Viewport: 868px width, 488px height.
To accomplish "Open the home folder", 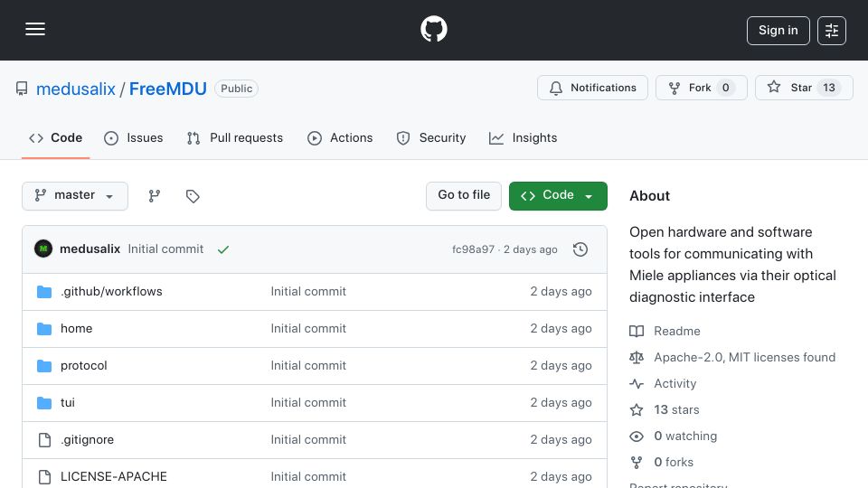I will coord(76,329).
